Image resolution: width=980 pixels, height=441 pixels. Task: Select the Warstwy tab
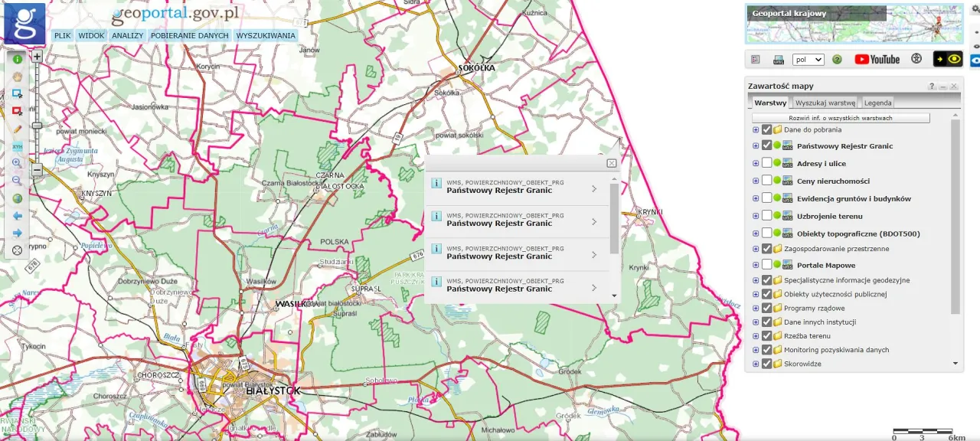pos(770,103)
